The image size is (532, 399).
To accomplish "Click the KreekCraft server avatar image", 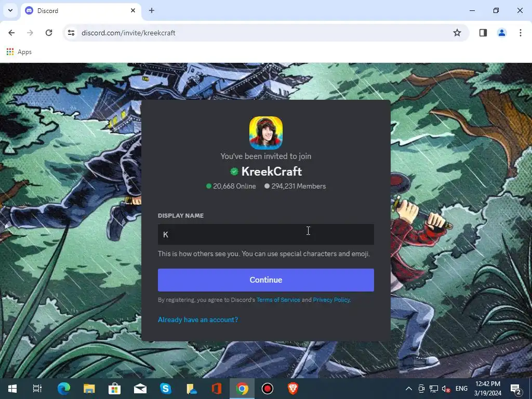I will pos(265,133).
